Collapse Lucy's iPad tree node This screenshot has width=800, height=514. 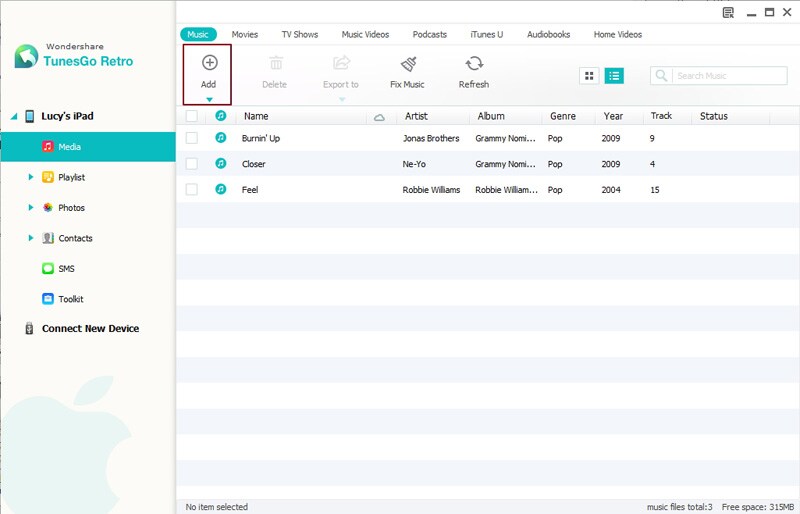[14, 116]
